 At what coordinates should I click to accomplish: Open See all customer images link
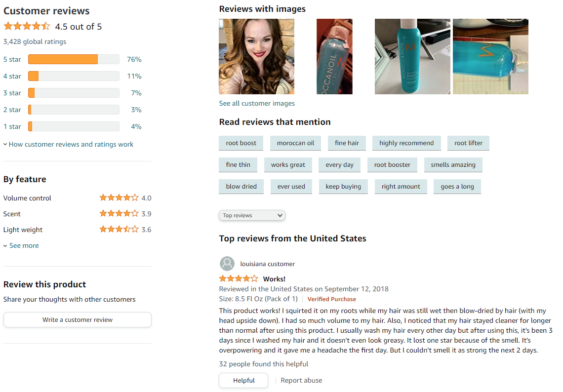click(257, 103)
